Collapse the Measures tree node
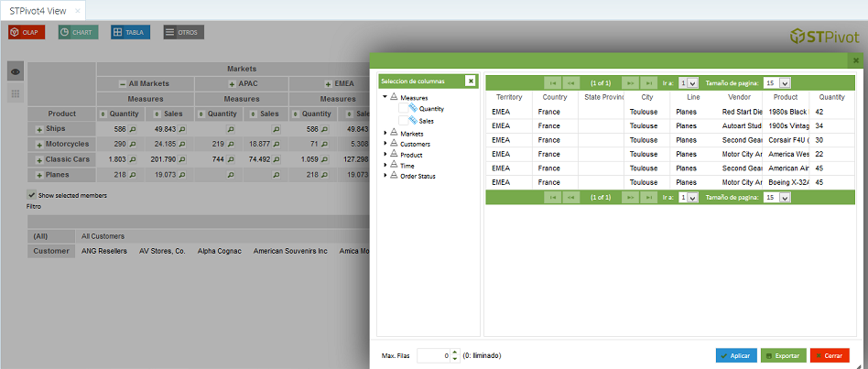Image resolution: width=868 pixels, height=369 pixels. click(x=385, y=97)
